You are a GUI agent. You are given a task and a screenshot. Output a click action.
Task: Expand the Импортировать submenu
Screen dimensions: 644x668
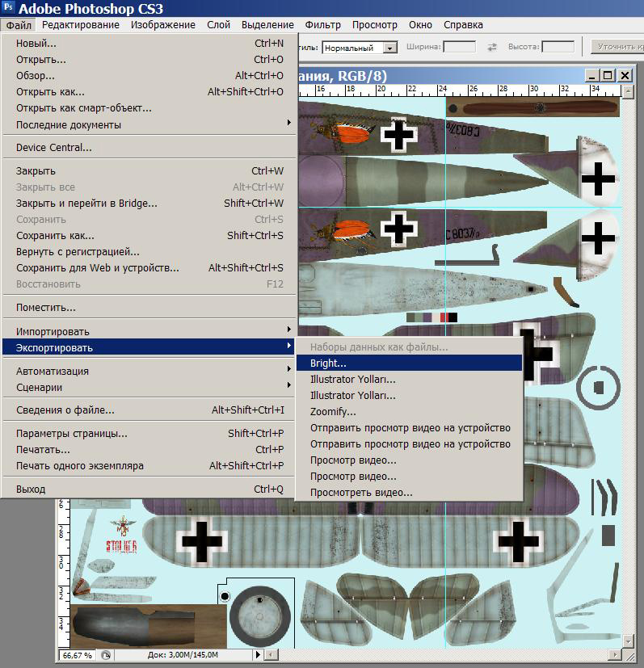149,332
